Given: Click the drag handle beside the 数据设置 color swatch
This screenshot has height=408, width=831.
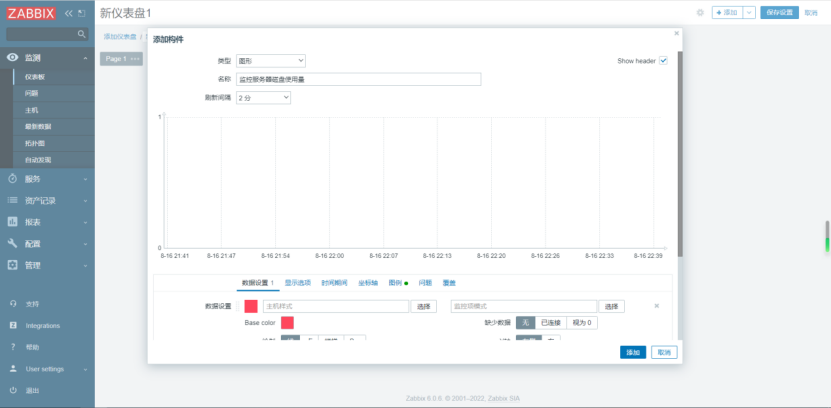Looking at the screenshot, I should tap(238, 306).
